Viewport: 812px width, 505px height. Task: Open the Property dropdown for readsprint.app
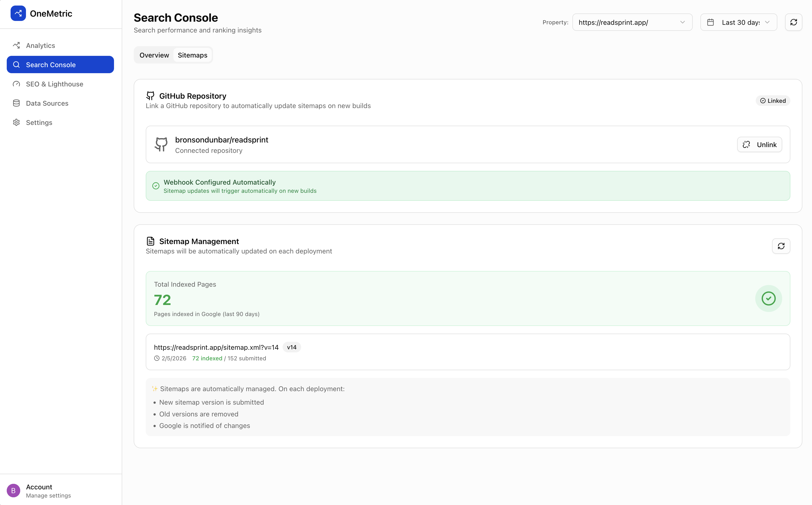(632, 22)
